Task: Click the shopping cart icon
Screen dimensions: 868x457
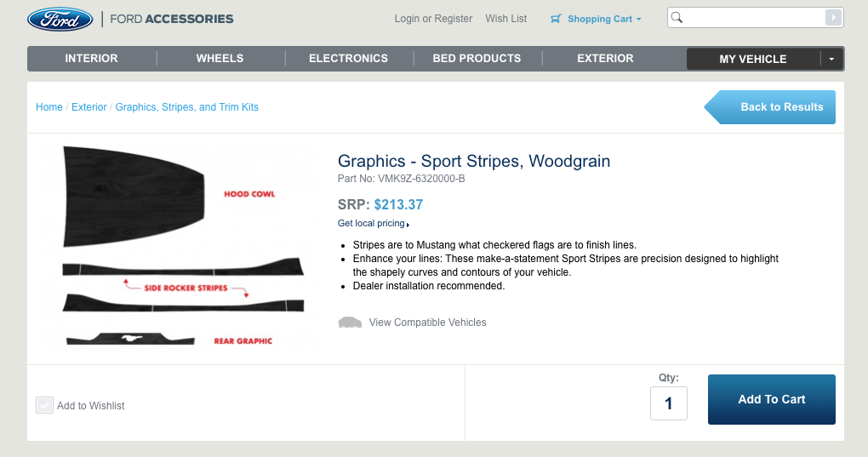Action: pyautogui.click(x=556, y=19)
